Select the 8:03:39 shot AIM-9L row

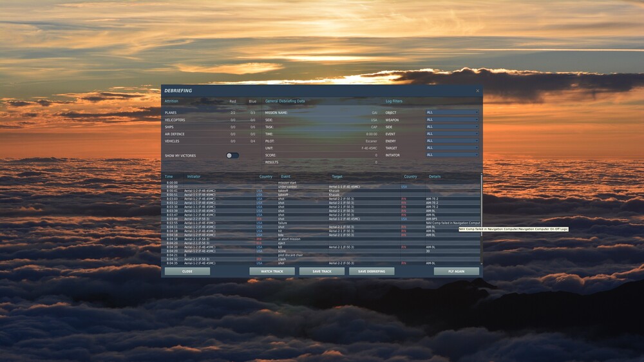coord(322,211)
